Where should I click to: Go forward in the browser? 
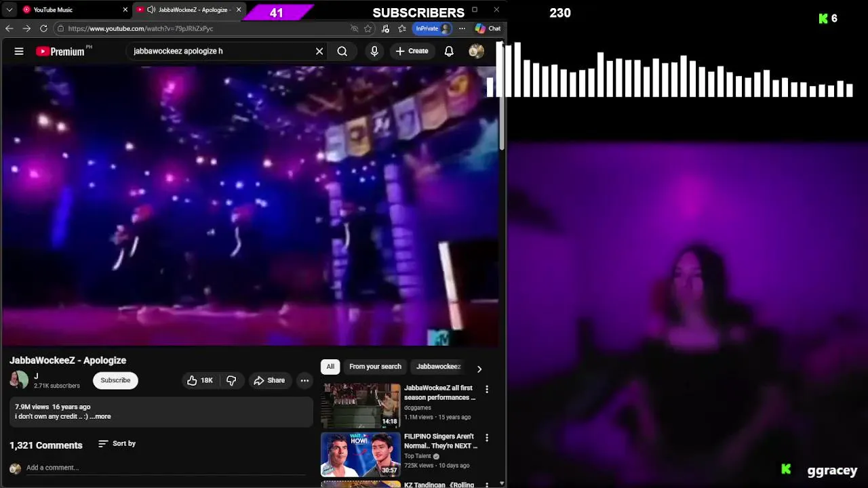(x=26, y=28)
